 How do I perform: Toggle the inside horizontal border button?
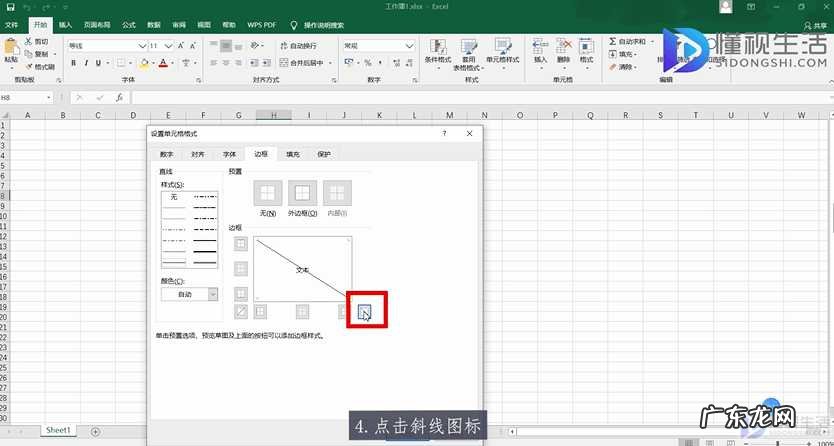click(241, 268)
